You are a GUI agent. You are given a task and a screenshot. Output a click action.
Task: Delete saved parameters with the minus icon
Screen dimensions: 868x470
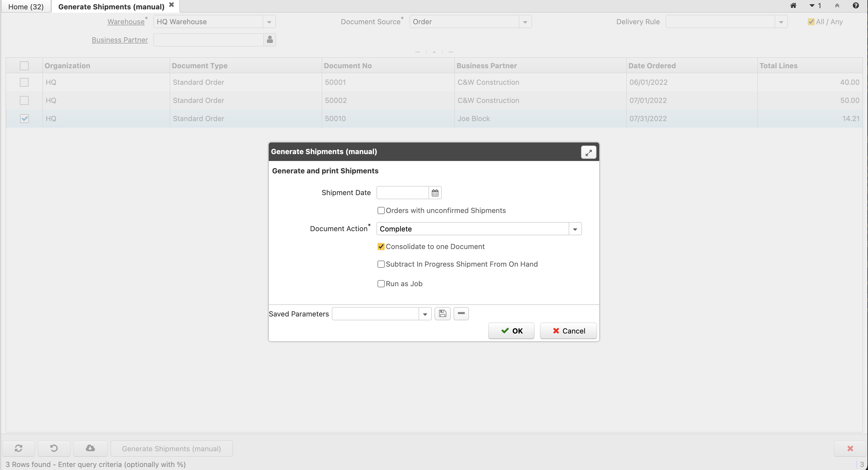pos(461,313)
